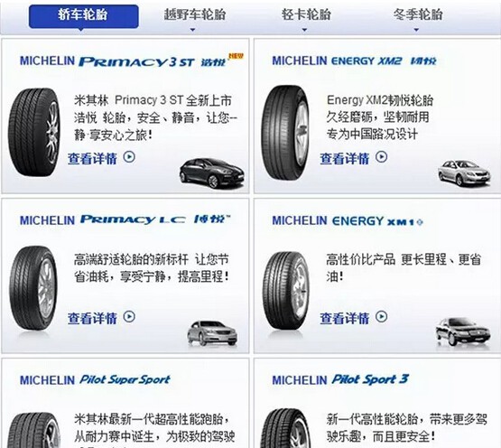Open 查看详情 link for Primacy LC 博悦
The width and height of the screenshot is (501, 448).
click(92, 318)
